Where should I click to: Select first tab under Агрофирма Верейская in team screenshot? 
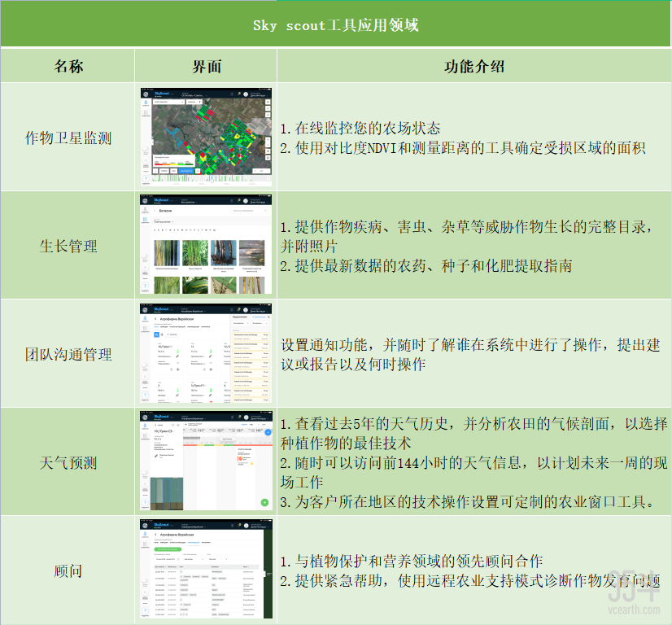pos(158,326)
